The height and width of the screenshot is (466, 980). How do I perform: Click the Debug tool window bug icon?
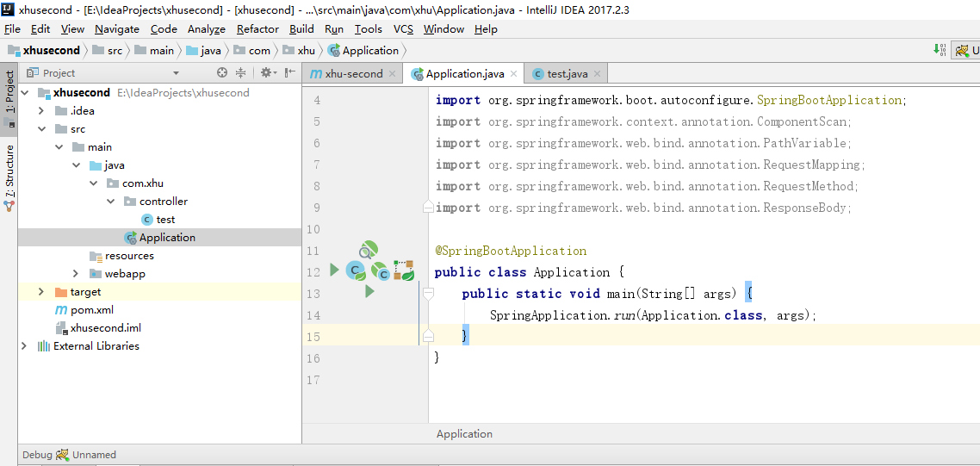coord(62,455)
